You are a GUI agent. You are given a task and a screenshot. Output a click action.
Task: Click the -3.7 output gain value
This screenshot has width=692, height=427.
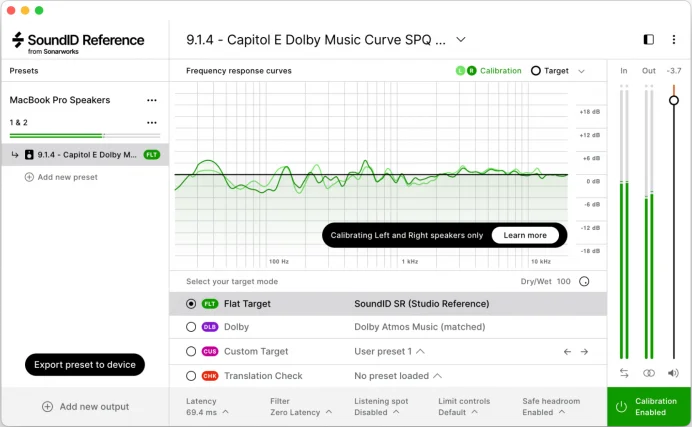[674, 71]
